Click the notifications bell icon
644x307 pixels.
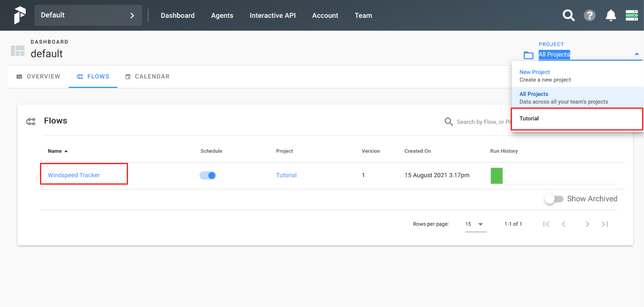point(611,15)
